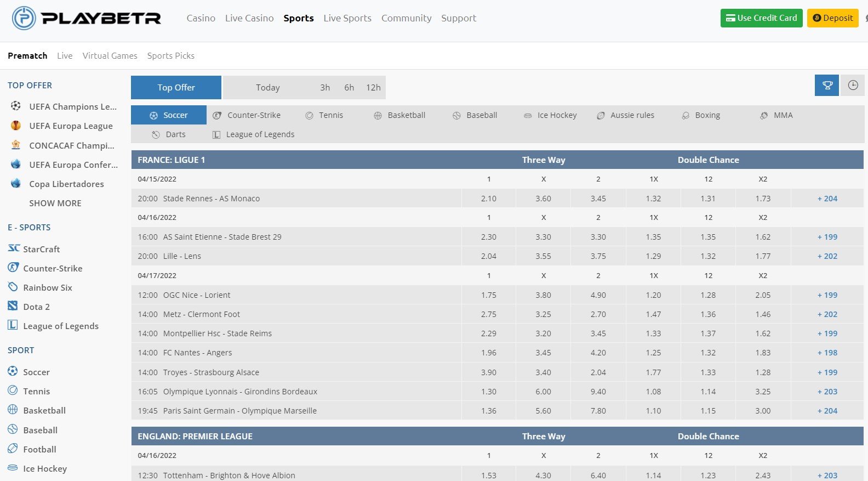Click StarCraft icon in E-Sports list
The width and height of the screenshot is (868, 481).
click(x=14, y=248)
